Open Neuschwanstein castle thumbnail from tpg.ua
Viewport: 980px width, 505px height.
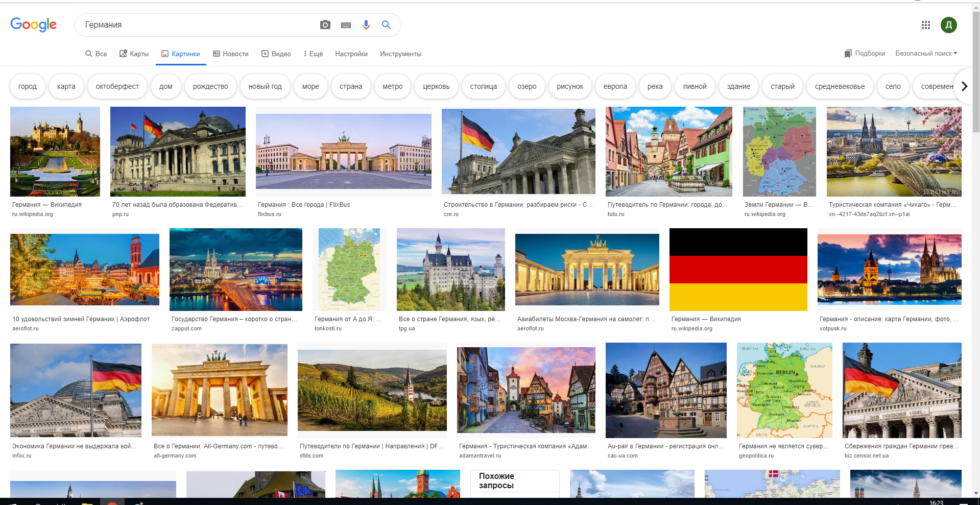tap(451, 270)
